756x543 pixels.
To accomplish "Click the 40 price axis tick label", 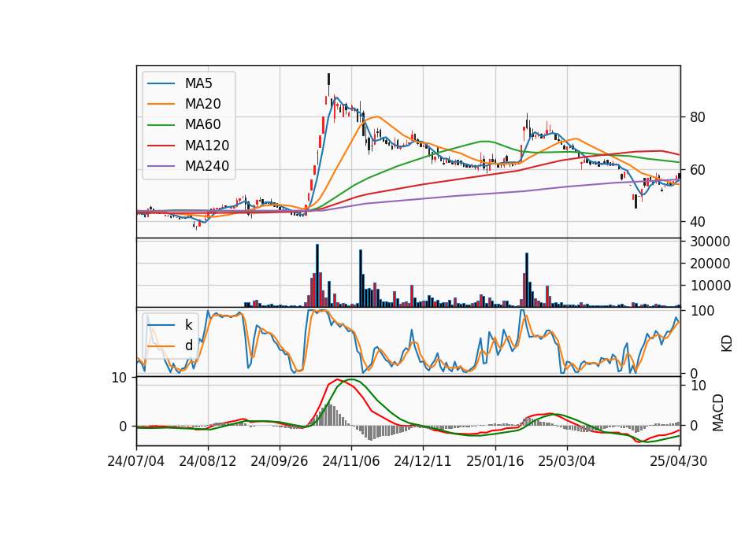I will pyautogui.click(x=697, y=222).
